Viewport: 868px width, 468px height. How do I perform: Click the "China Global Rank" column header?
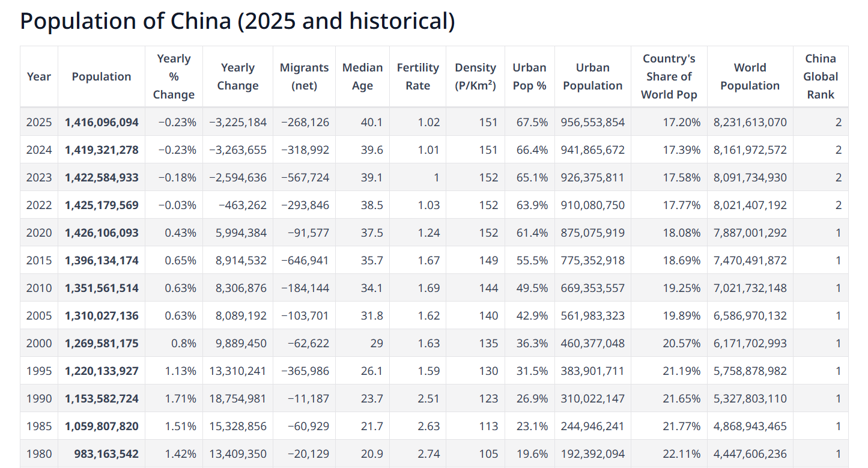[x=821, y=77]
